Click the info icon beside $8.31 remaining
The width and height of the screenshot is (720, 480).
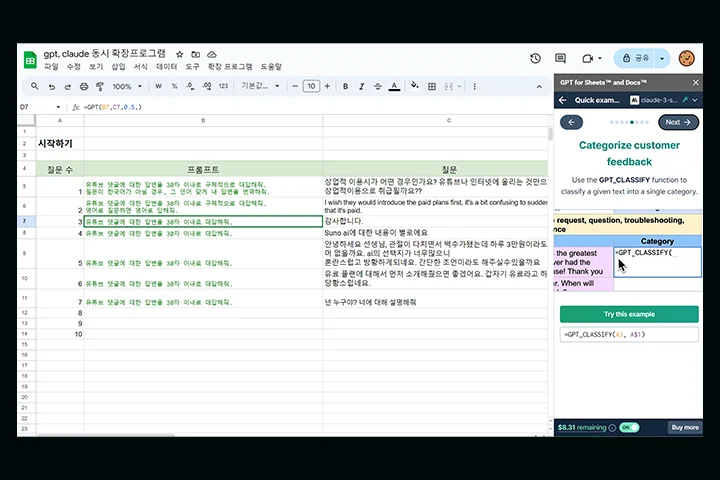click(612, 428)
